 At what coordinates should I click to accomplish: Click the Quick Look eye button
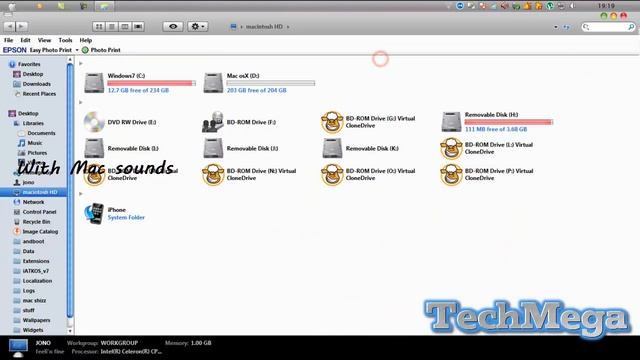click(x=173, y=27)
